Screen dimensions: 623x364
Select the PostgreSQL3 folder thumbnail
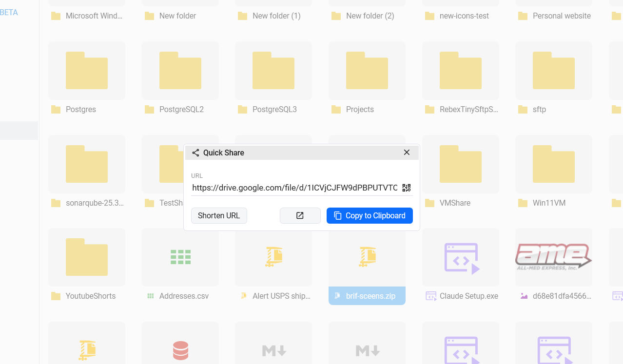(273, 71)
